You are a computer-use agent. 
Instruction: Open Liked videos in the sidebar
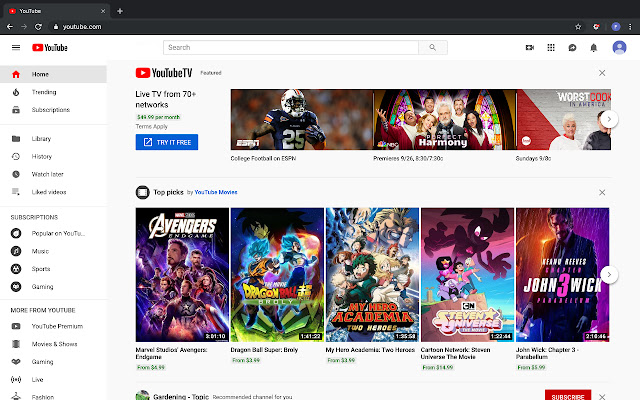point(53,192)
